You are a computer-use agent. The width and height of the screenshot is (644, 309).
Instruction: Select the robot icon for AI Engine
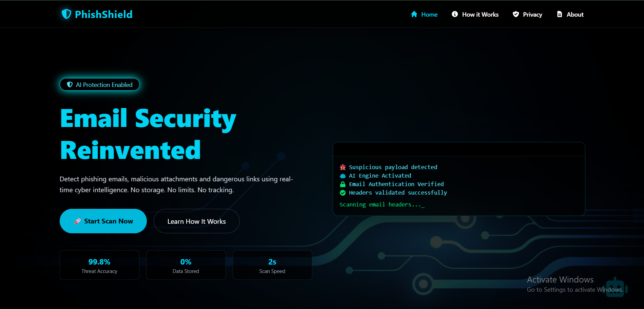343,176
